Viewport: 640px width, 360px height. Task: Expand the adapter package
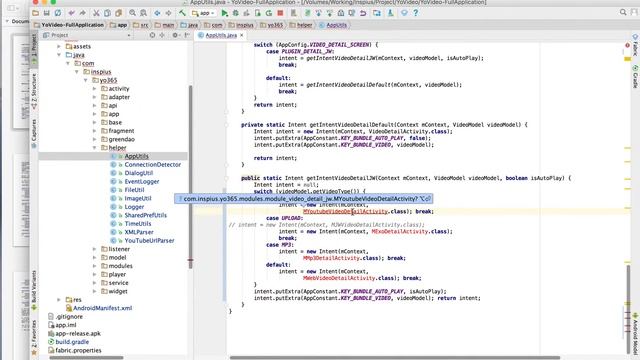click(x=94, y=97)
